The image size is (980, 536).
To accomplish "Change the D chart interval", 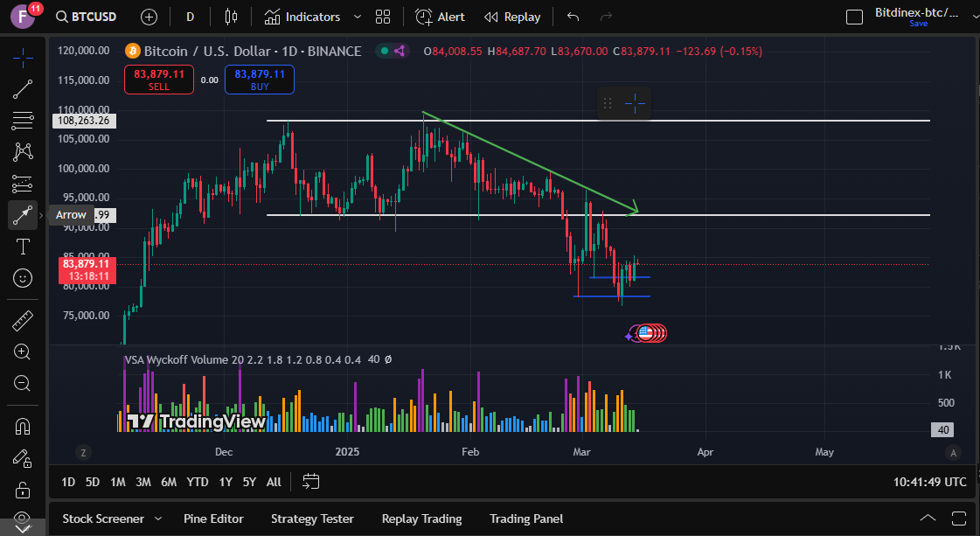I will tap(190, 17).
